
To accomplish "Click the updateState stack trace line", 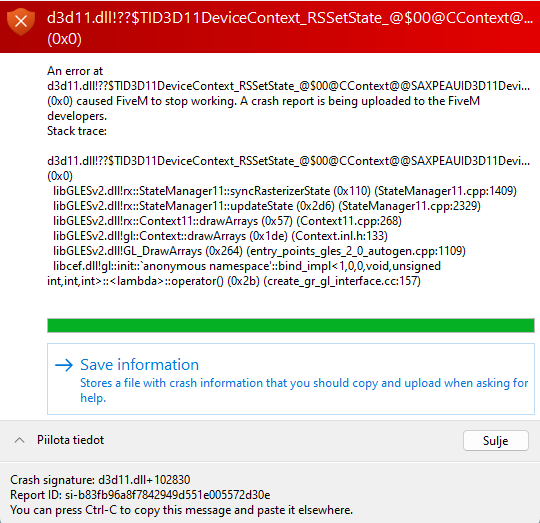I will click(267, 206).
